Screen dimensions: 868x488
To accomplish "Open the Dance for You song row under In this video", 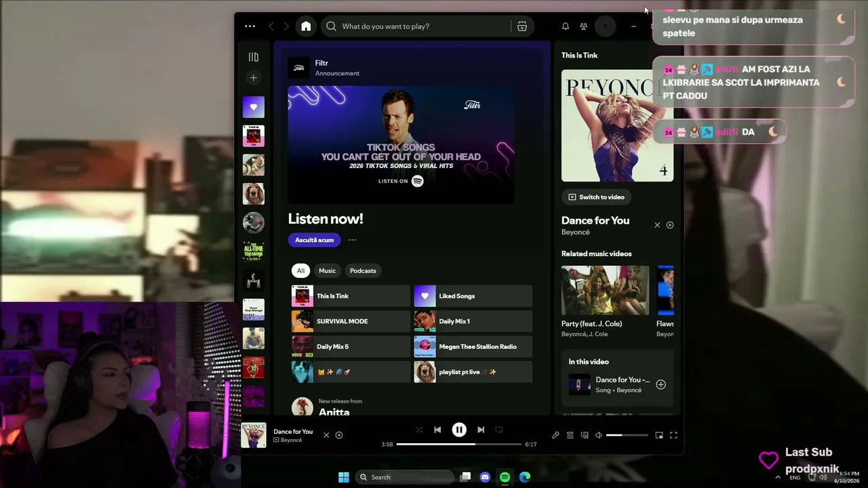I will tap(617, 384).
